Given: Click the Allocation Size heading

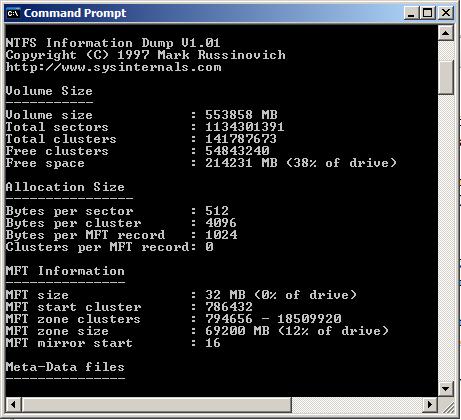Looking at the screenshot, I should click(x=65, y=187).
